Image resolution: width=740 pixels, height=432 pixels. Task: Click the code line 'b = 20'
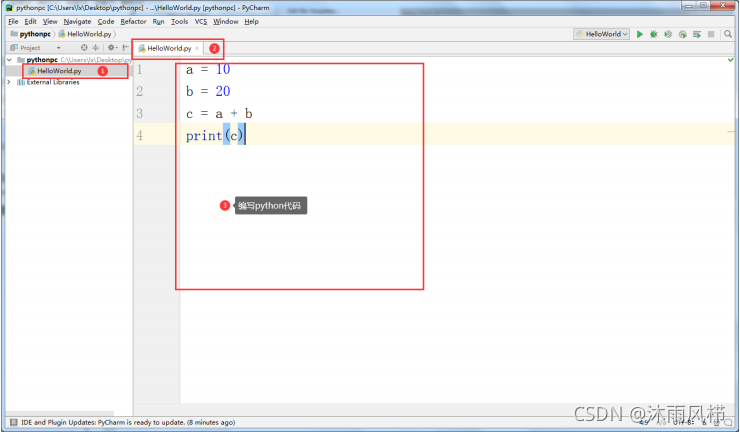coord(208,91)
